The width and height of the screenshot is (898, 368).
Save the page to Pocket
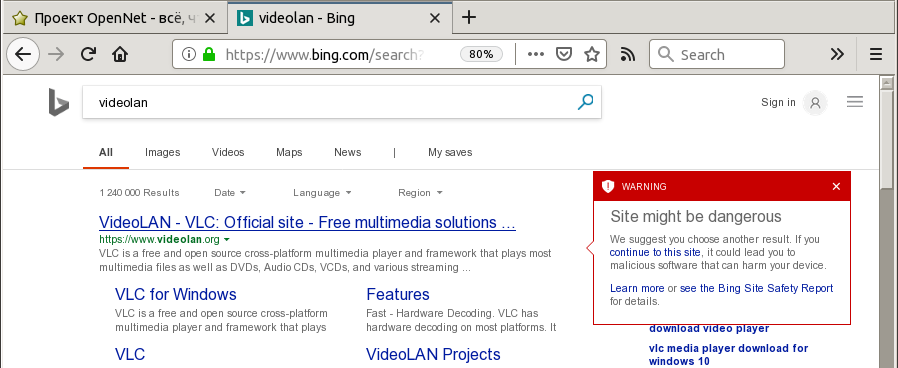coord(565,54)
